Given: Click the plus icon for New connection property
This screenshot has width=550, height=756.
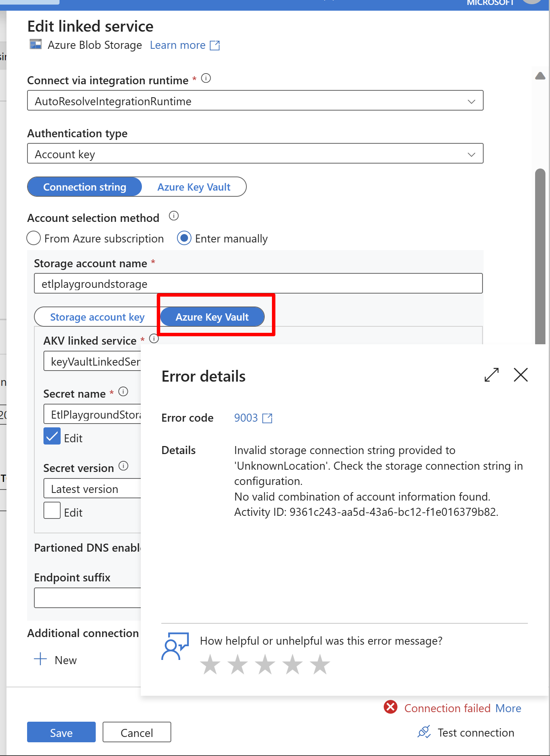Looking at the screenshot, I should pos(40,659).
